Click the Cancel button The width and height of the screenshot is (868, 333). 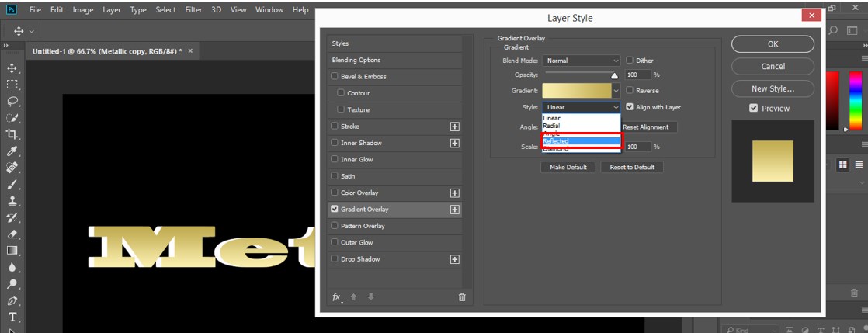(x=773, y=67)
